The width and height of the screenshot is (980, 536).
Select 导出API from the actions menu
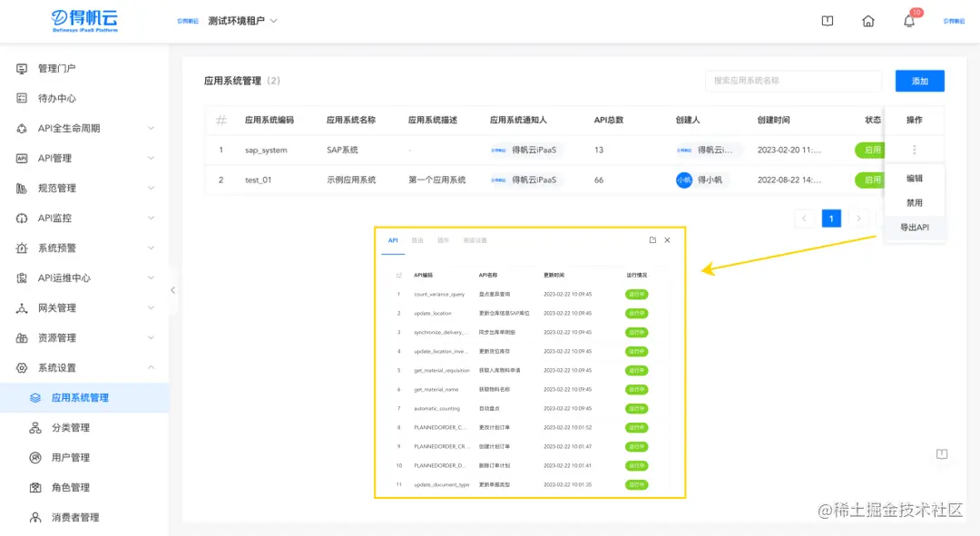tap(914, 229)
